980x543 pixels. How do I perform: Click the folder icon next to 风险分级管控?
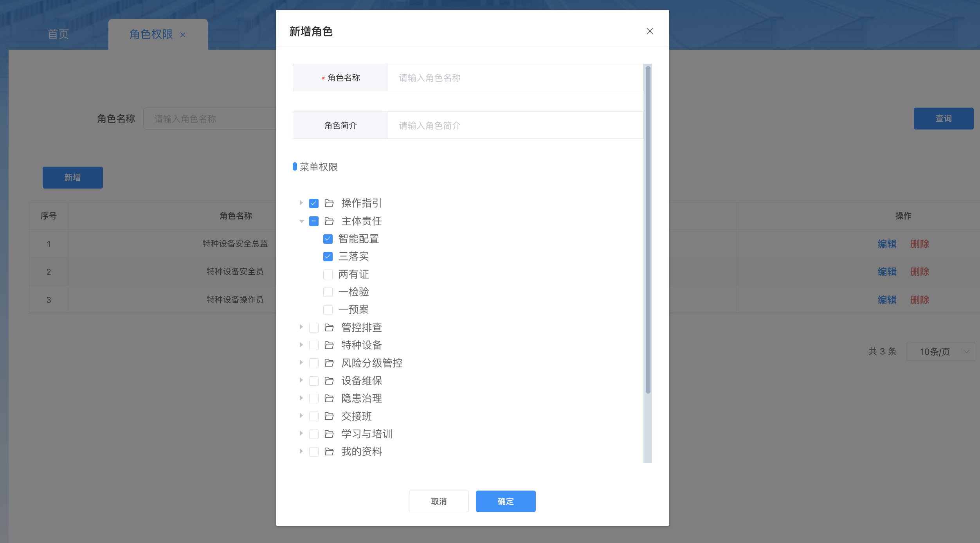pos(329,363)
